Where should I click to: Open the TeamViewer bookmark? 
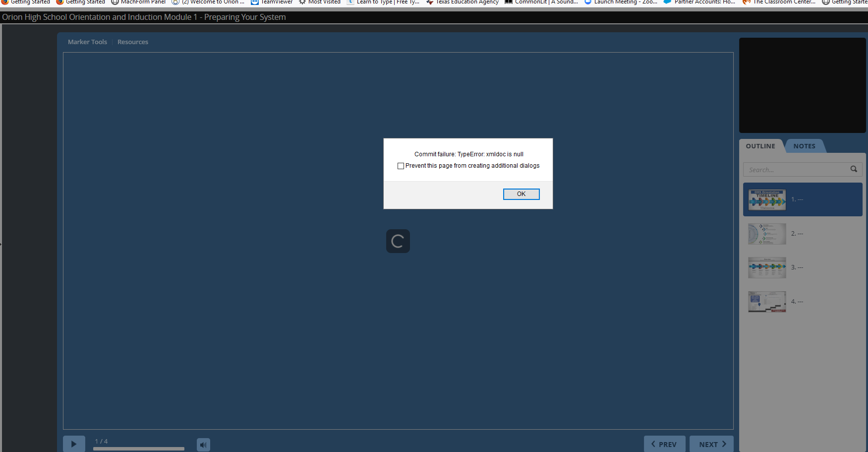(272, 2)
